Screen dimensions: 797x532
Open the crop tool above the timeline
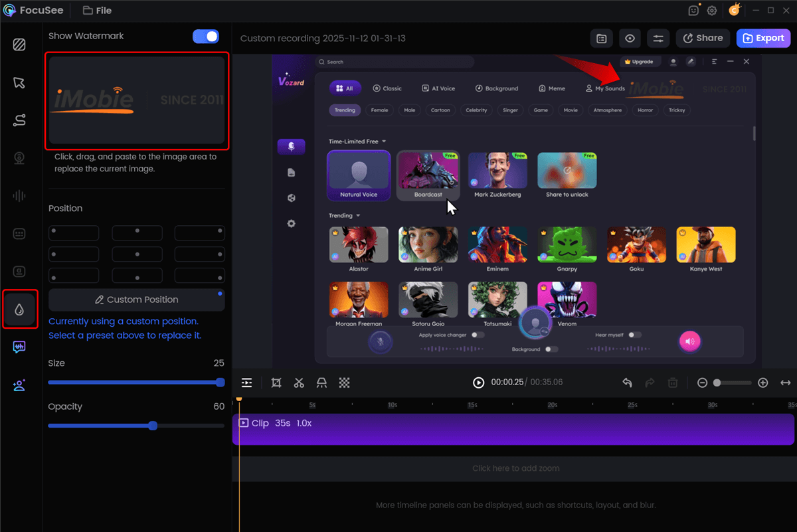pyautogui.click(x=275, y=383)
